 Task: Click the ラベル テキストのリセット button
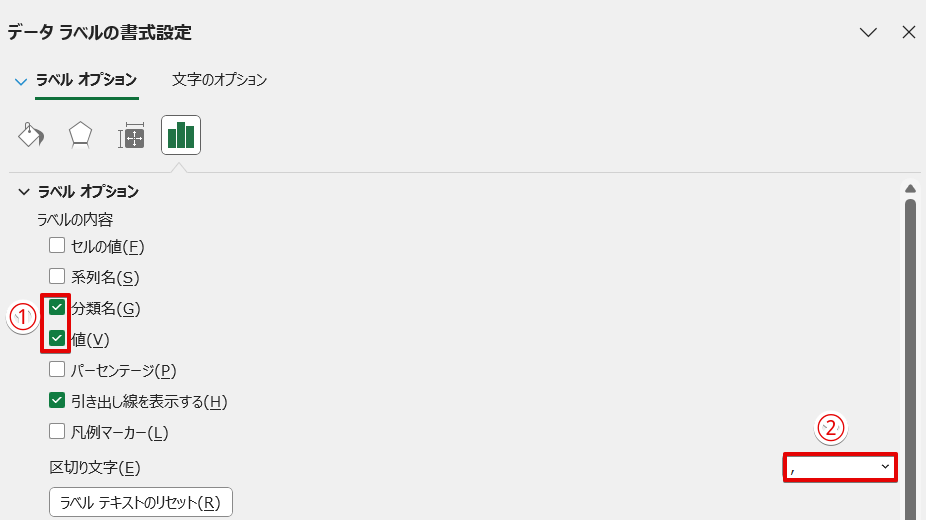[141, 502]
